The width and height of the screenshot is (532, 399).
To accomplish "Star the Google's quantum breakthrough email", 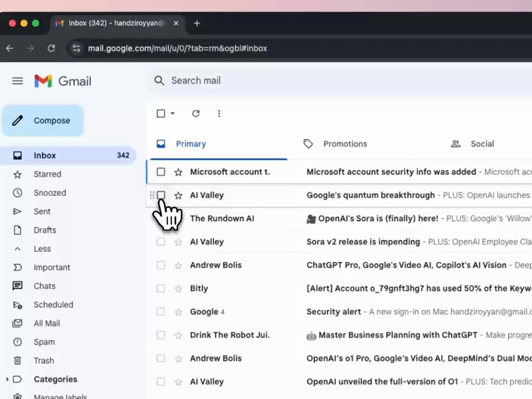I will [x=178, y=196].
